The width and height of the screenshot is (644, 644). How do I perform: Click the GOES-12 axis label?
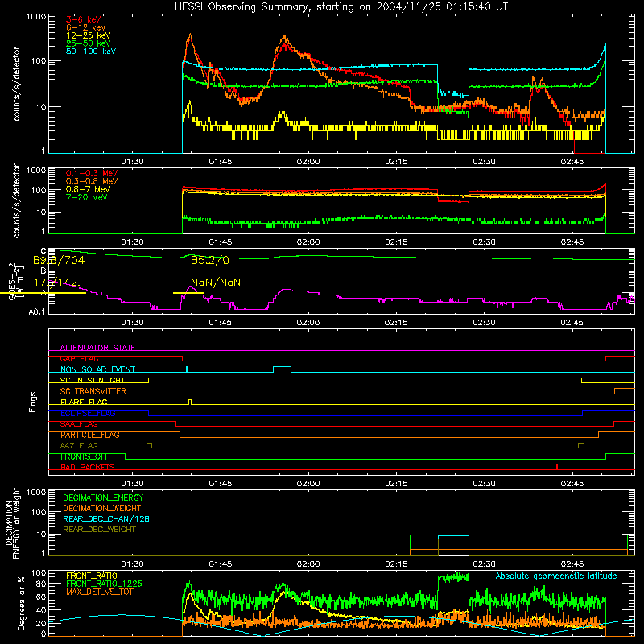pos(12,281)
